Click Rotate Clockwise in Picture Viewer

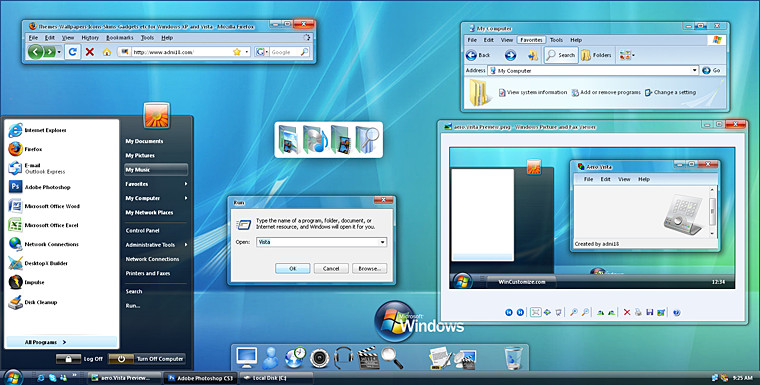(x=601, y=312)
